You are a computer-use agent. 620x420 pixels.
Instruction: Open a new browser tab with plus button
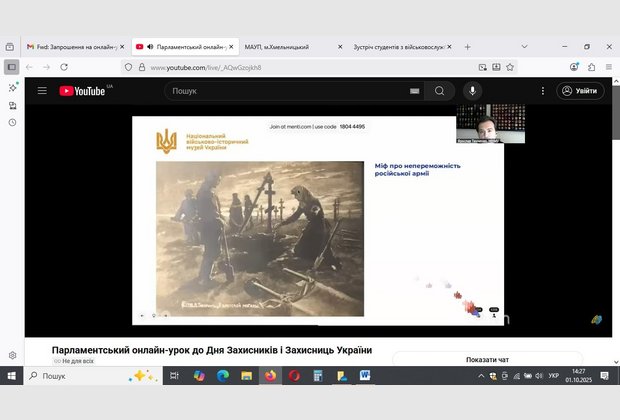click(x=467, y=46)
